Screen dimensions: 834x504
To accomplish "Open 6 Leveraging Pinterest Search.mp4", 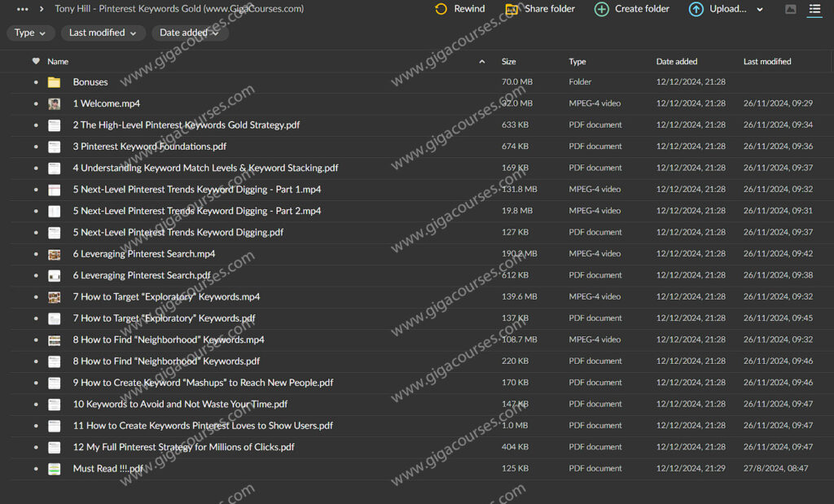I will [x=143, y=254].
